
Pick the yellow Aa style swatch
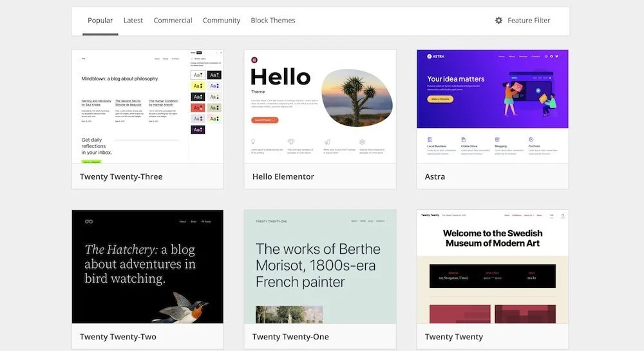click(198, 86)
